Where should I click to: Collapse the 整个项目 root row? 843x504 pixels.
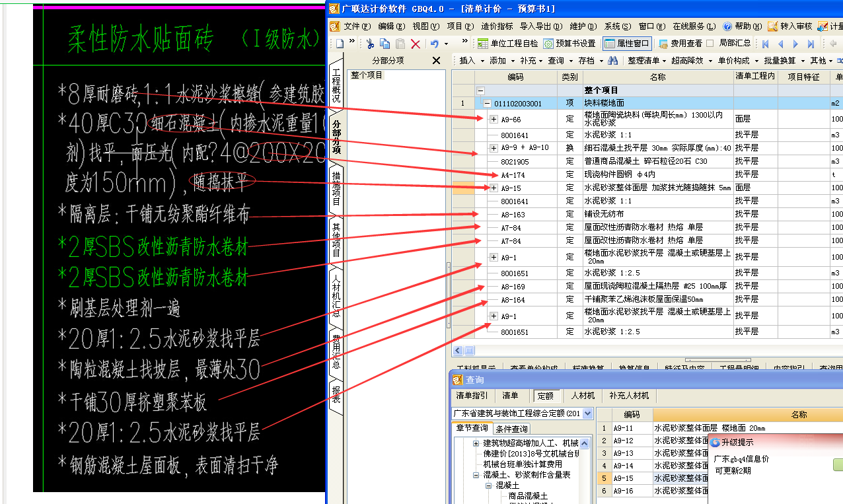tap(480, 90)
